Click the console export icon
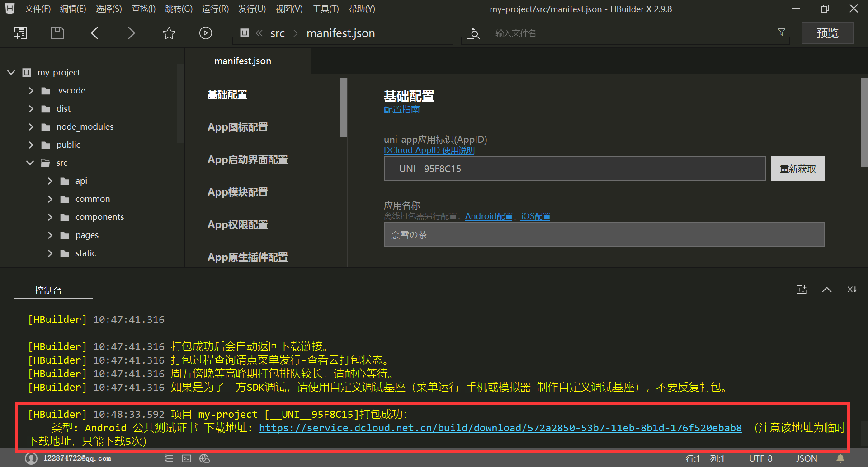The width and height of the screenshot is (868, 467). pos(802,290)
